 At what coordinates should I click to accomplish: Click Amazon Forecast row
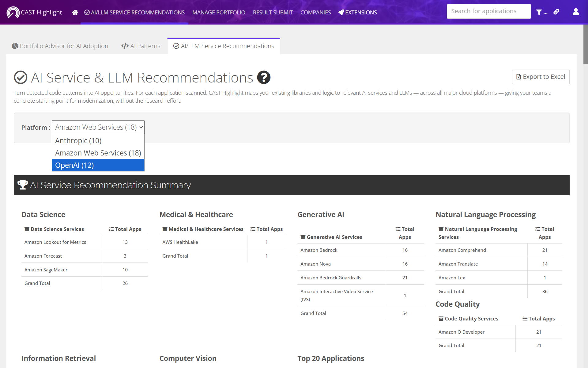click(85, 256)
